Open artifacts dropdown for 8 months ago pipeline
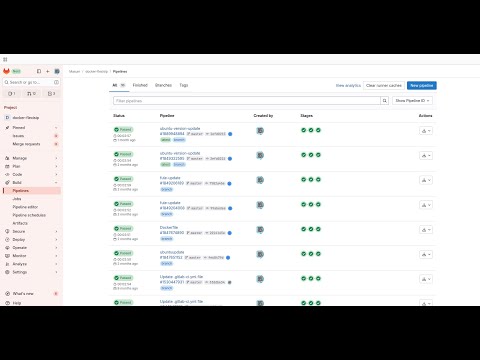This screenshot has width=480, height=360. (426, 279)
